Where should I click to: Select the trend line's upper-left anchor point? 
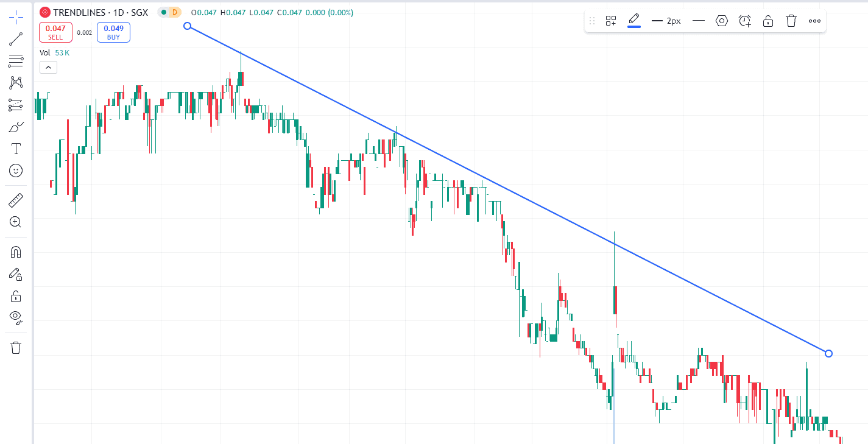pos(188,26)
